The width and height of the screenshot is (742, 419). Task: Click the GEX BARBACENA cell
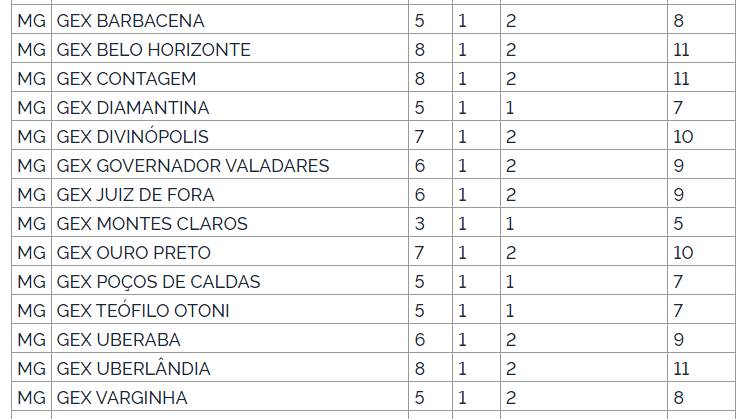(230, 20)
